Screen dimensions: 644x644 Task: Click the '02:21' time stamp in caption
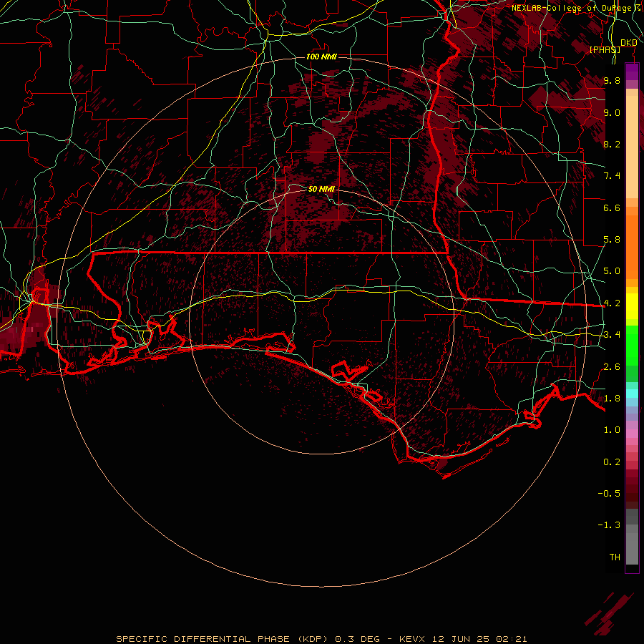[512, 639]
